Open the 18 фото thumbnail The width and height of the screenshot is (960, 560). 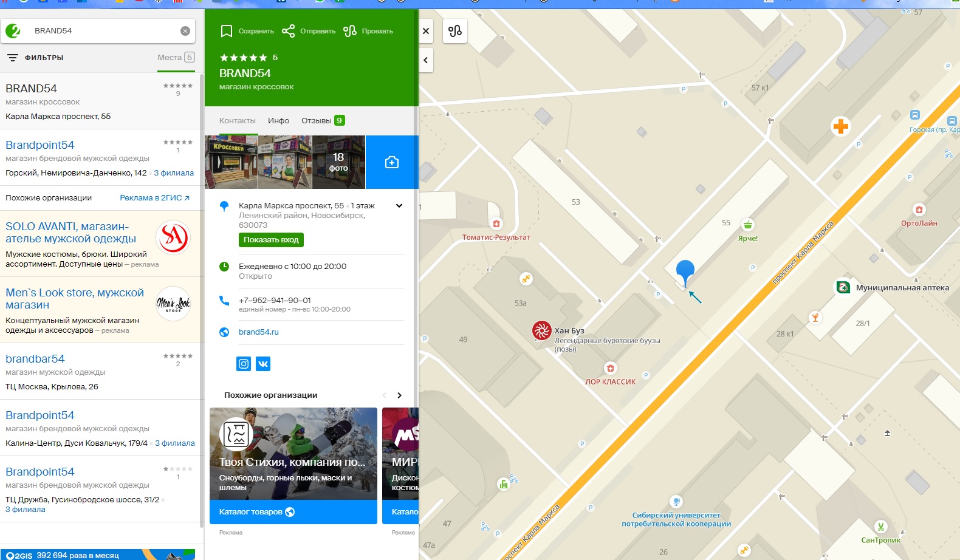pyautogui.click(x=338, y=162)
